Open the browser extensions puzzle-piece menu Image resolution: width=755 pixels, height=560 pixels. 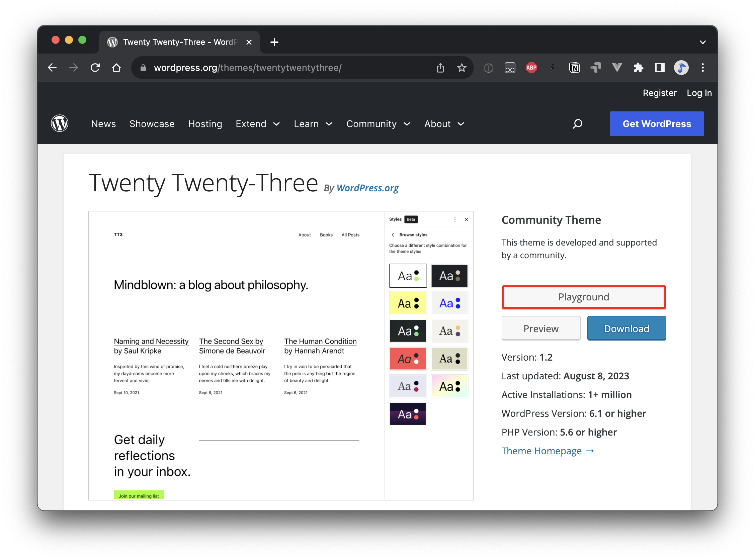point(639,68)
